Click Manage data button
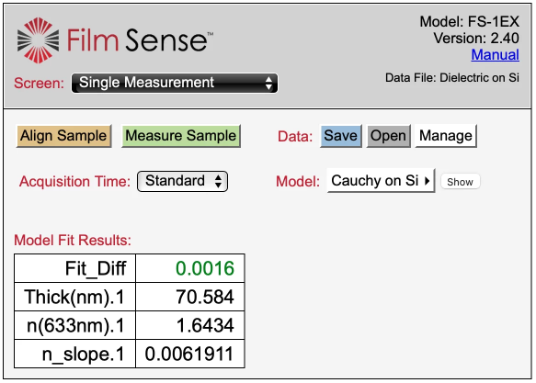The image size is (536, 383). click(446, 136)
